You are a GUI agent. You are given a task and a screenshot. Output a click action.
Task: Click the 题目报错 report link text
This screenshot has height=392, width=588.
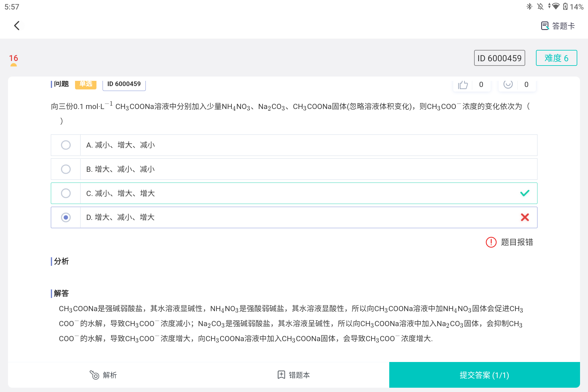[517, 242]
